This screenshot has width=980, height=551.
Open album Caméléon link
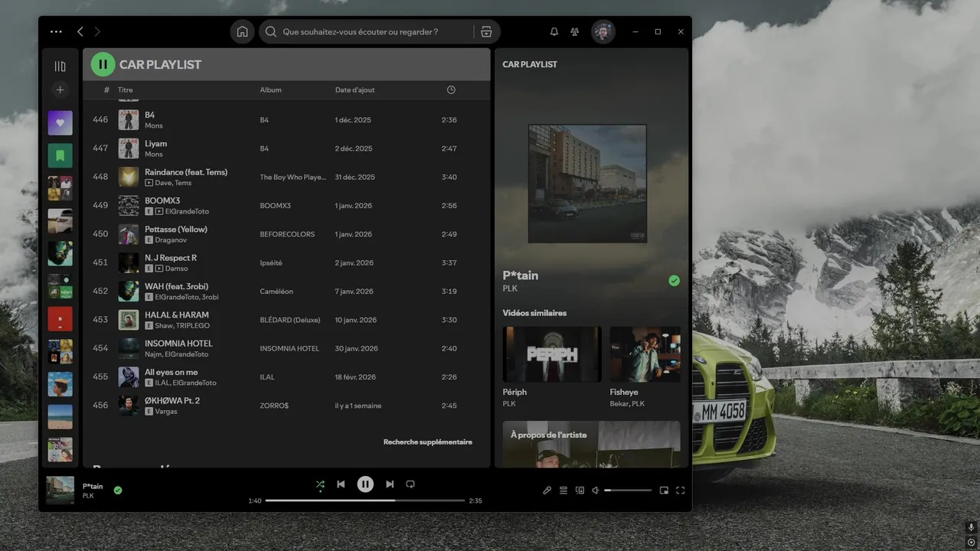tap(276, 292)
